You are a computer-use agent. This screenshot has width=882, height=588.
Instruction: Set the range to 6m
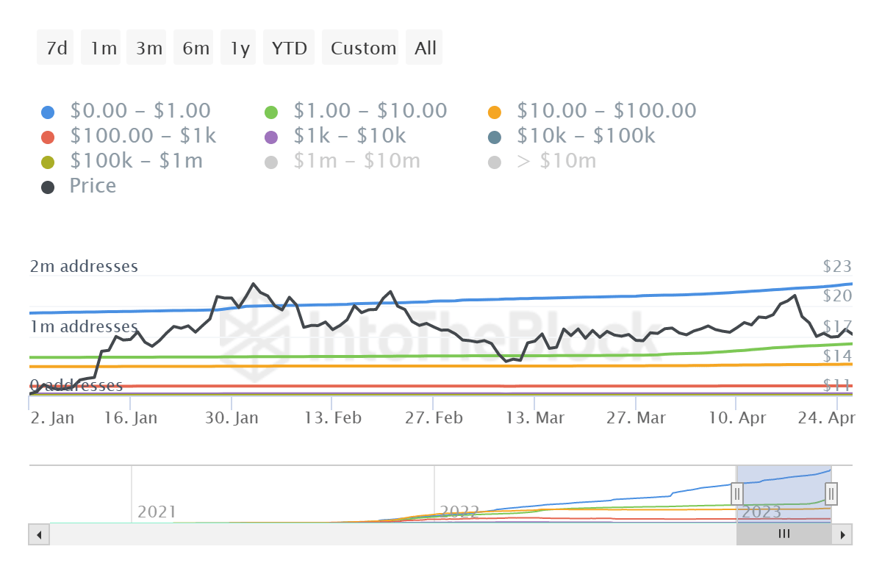click(x=196, y=49)
